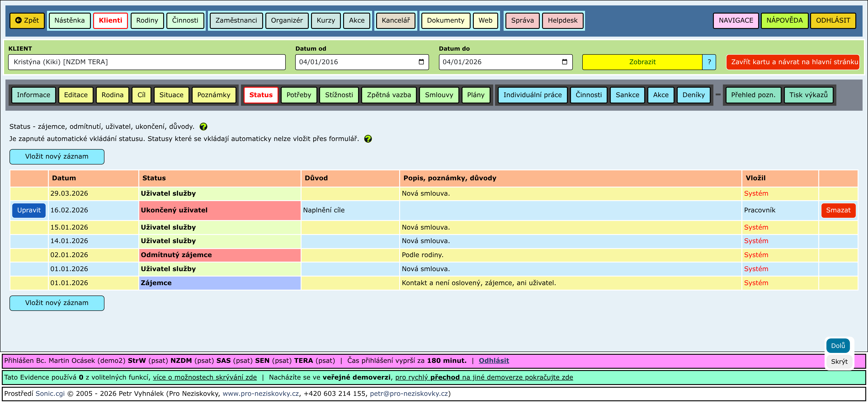Open the Sankce tab
This screenshot has height=413, width=868.
pos(627,95)
